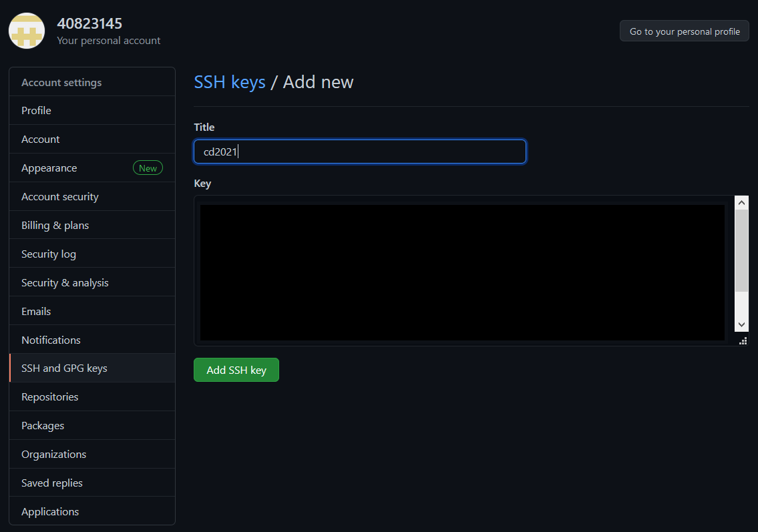This screenshot has height=532, width=758.
Task: Go to Account security
Action: point(92,197)
